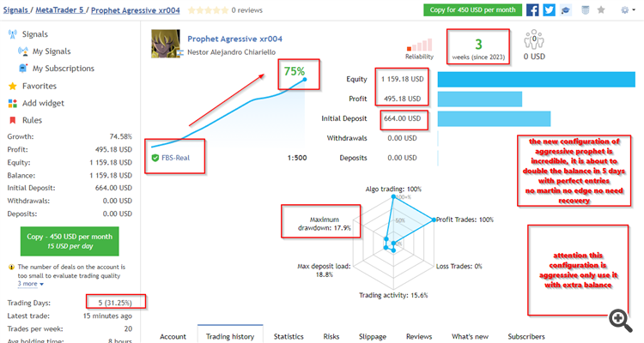
Task: Click the 0 reviews text
Action: [x=246, y=10]
